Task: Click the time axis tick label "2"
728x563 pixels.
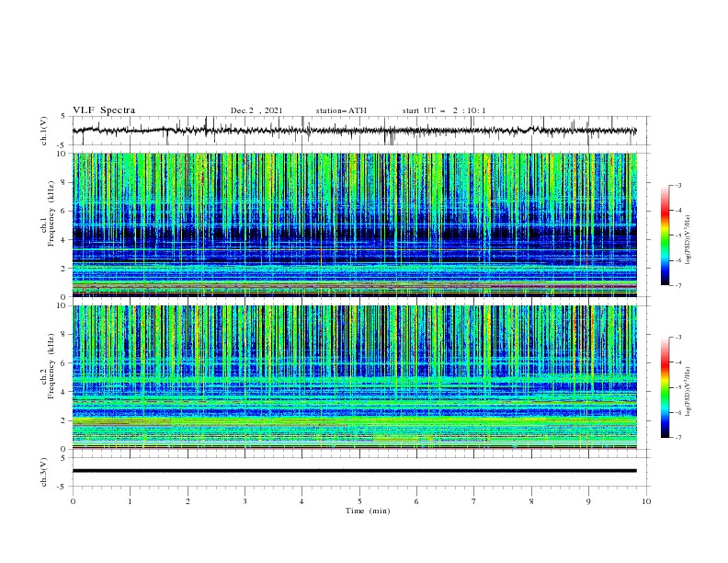Action: (x=188, y=501)
